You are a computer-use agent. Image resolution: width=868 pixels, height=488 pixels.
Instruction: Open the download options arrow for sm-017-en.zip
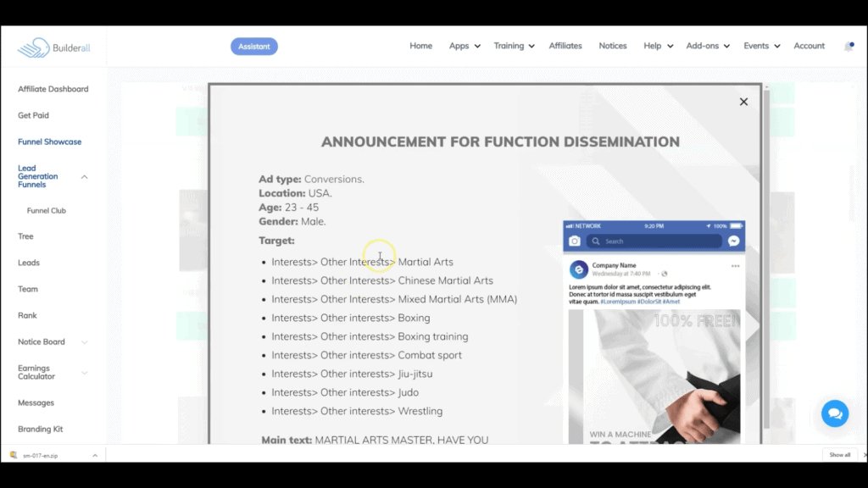point(95,455)
